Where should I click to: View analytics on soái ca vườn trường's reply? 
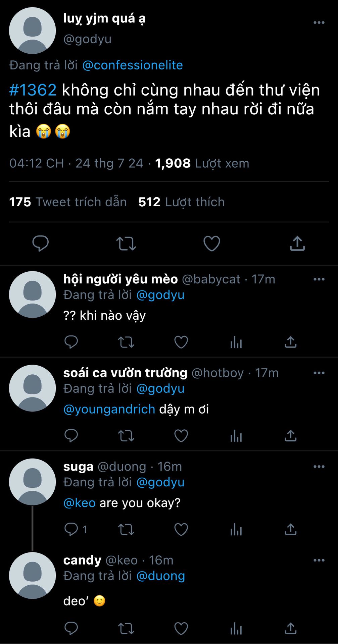[x=236, y=436]
